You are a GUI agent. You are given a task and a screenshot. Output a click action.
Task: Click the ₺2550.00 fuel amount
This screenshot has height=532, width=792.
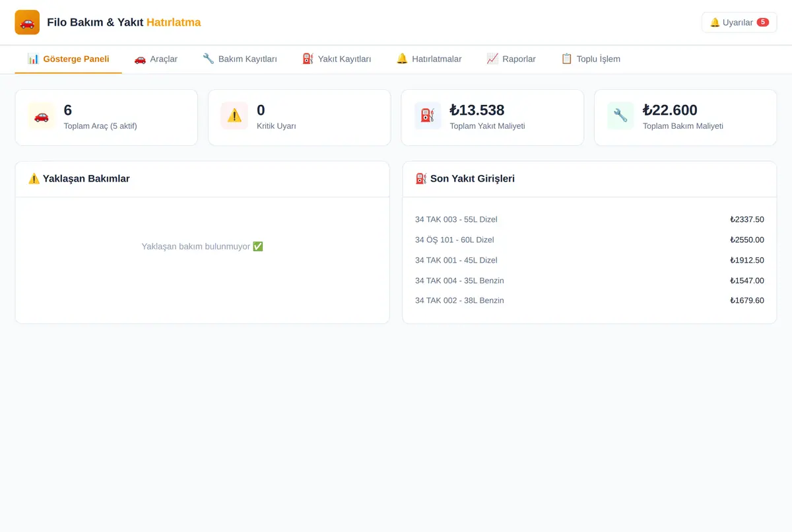pyautogui.click(x=747, y=240)
